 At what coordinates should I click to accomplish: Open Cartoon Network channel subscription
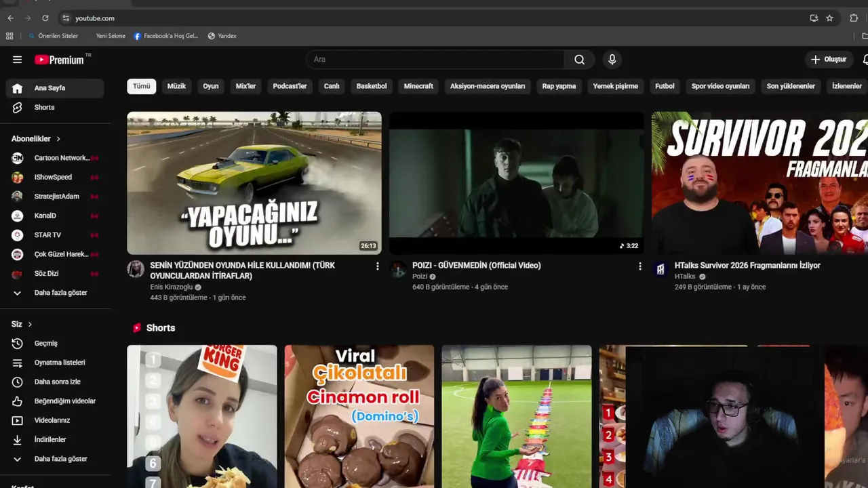pos(55,158)
